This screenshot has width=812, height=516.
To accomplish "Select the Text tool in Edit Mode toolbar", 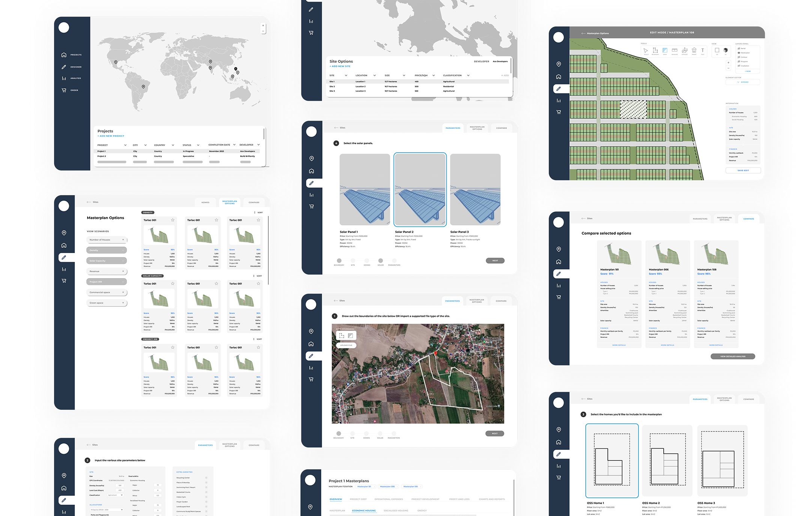I will click(703, 50).
